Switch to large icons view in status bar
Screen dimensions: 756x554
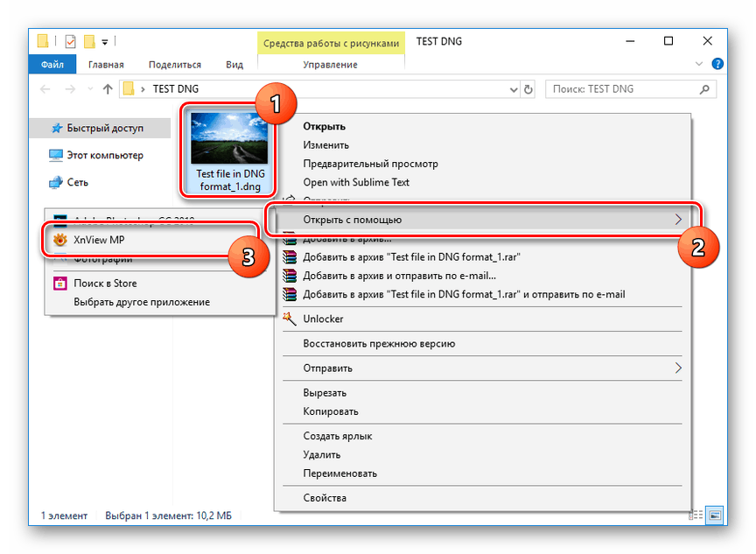pyautogui.click(x=715, y=515)
